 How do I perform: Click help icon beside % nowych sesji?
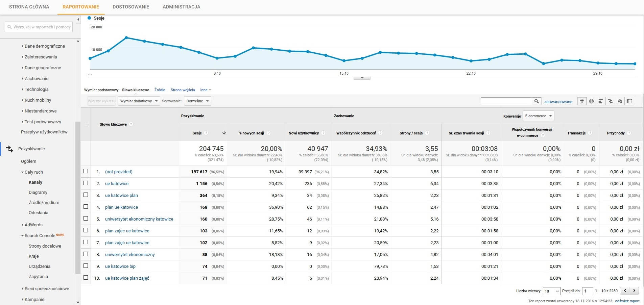[269, 133]
